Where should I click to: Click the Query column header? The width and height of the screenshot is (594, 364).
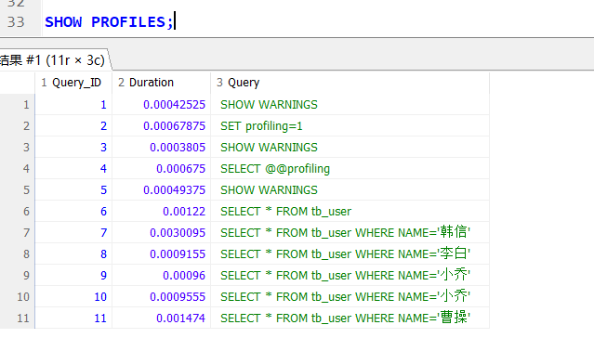click(350, 83)
